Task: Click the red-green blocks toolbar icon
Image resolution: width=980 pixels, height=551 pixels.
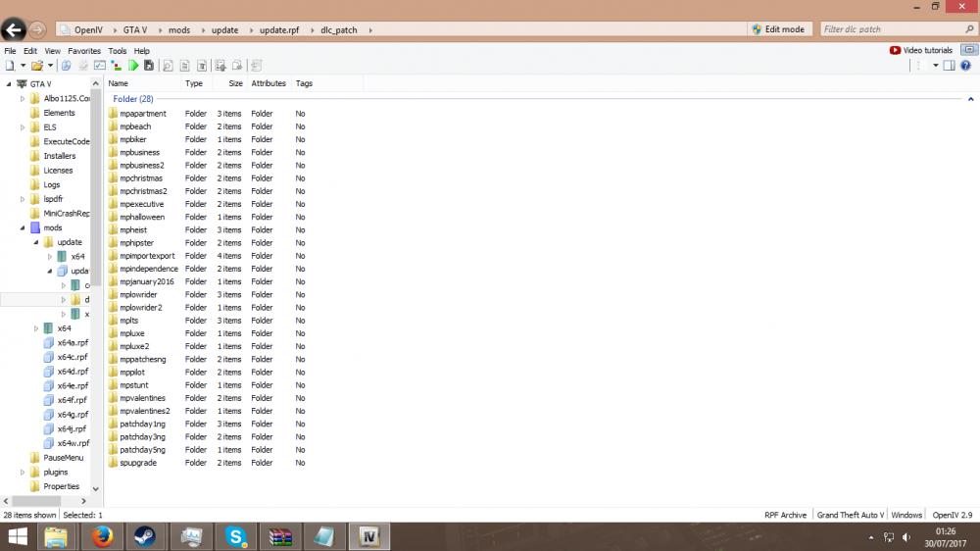Action: [x=117, y=66]
